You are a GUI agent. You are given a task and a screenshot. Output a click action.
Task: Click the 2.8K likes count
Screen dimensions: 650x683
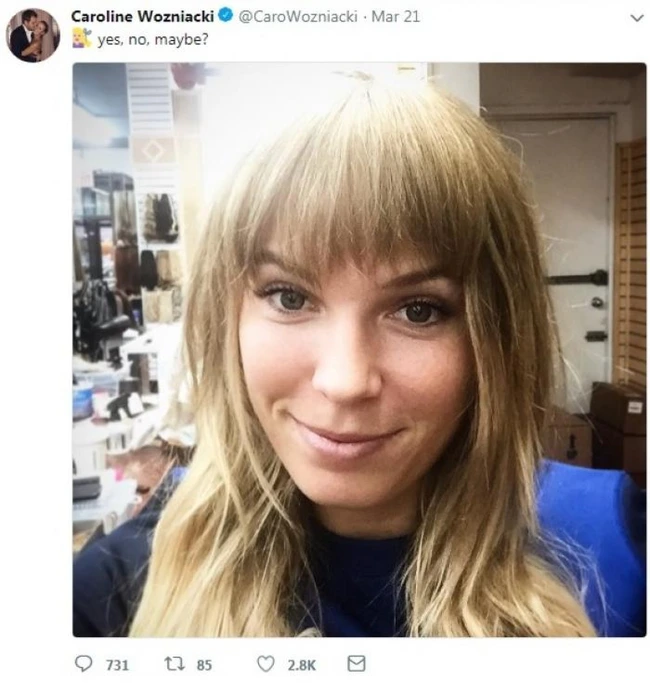click(x=301, y=665)
